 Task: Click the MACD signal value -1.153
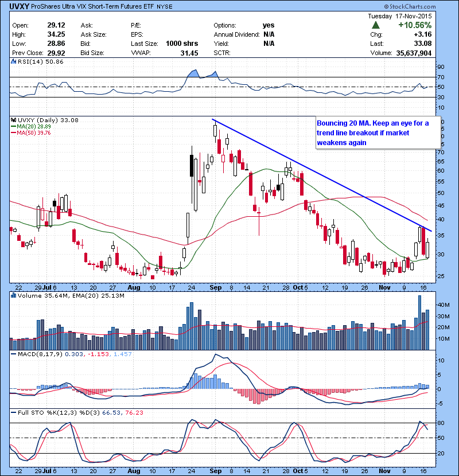pos(99,354)
